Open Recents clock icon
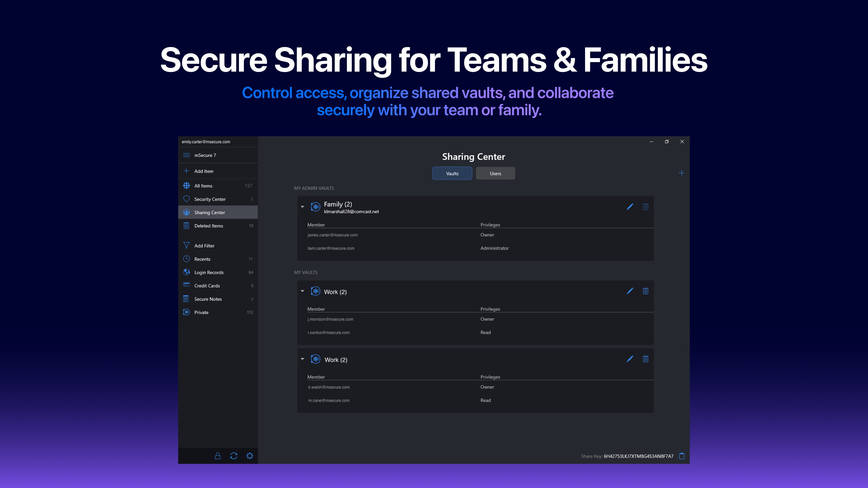The image size is (868, 488). [x=186, y=259]
